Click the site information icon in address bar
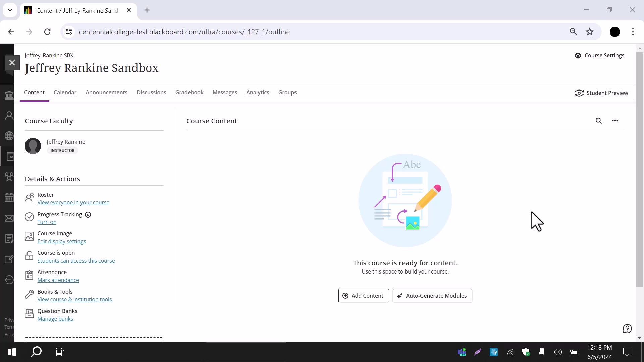The height and width of the screenshot is (362, 644). tap(69, 32)
